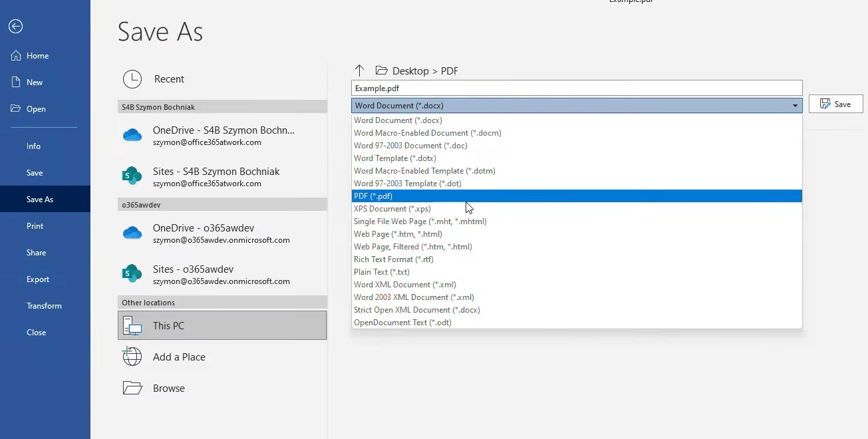Screen dimensions: 868x439
Task: Click the Recent clock icon
Action: click(x=132, y=79)
